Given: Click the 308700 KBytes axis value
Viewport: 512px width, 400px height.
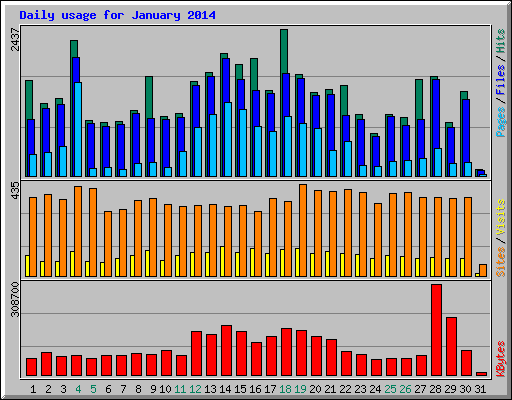Looking at the screenshot, I should pos(16,299).
